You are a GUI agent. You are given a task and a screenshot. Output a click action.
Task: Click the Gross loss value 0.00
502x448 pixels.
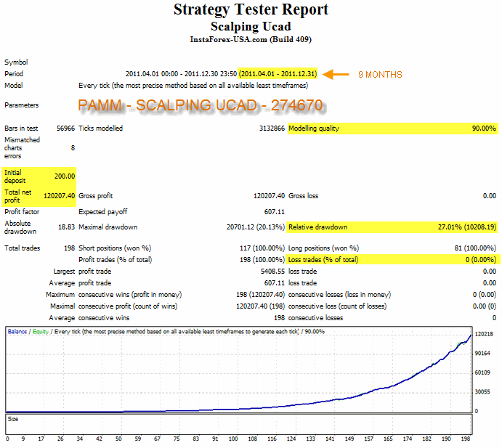tap(490, 196)
